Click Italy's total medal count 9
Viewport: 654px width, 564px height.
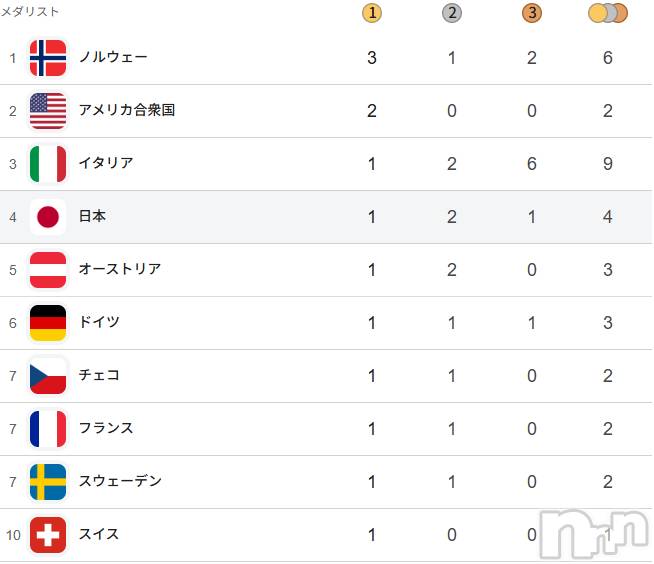coord(608,164)
